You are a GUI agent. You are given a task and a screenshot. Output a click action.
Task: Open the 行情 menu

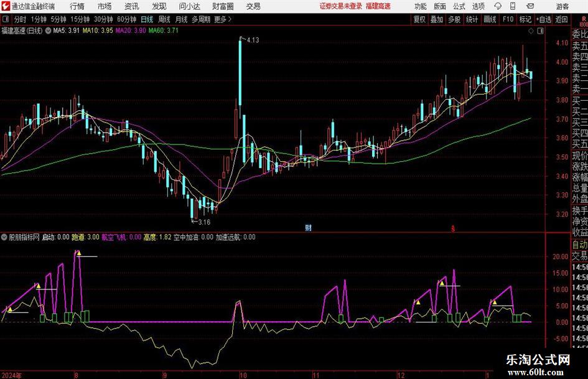coord(77,6)
